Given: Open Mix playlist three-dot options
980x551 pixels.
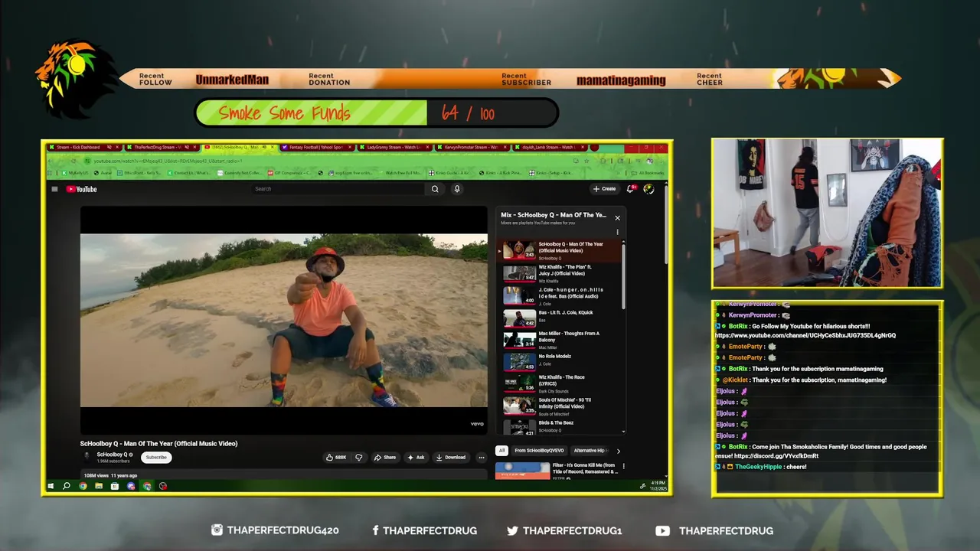Looking at the screenshot, I should click(x=617, y=232).
